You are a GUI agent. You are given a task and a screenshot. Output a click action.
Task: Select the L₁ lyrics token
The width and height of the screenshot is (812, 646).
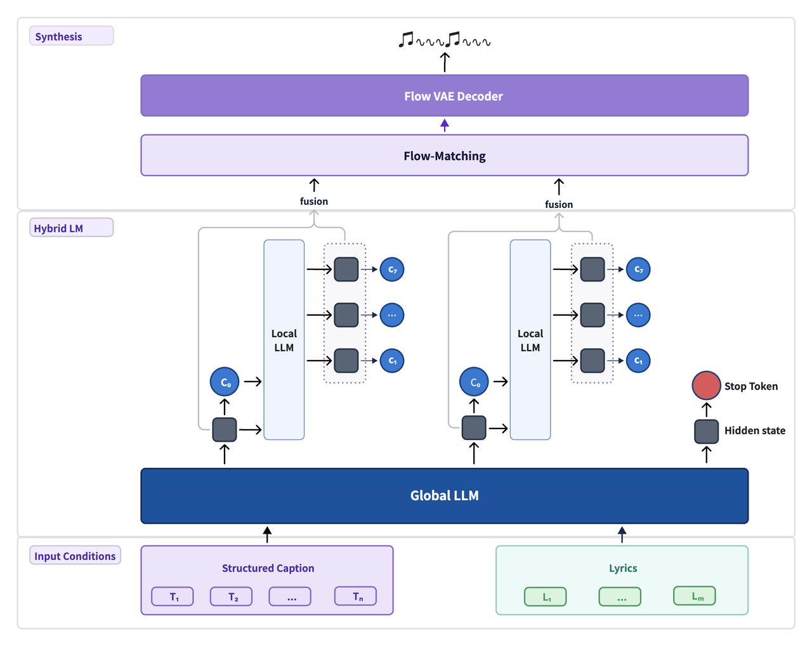click(x=546, y=597)
